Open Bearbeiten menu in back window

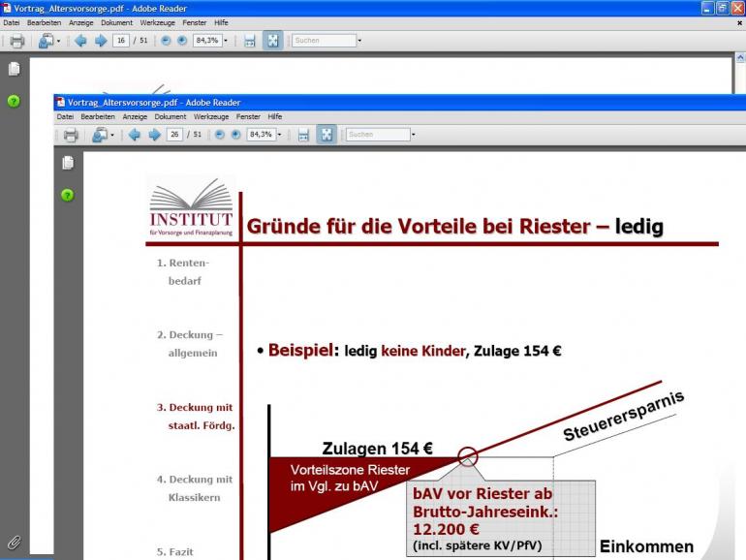[x=44, y=23]
